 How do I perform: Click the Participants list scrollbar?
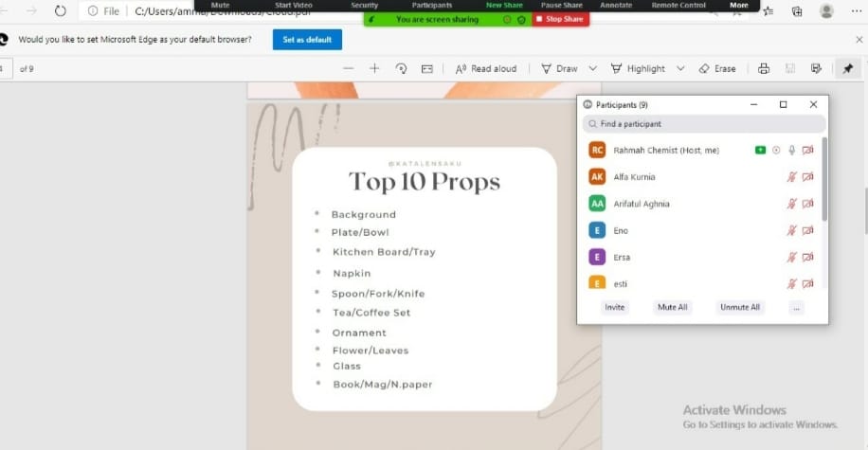point(824,179)
